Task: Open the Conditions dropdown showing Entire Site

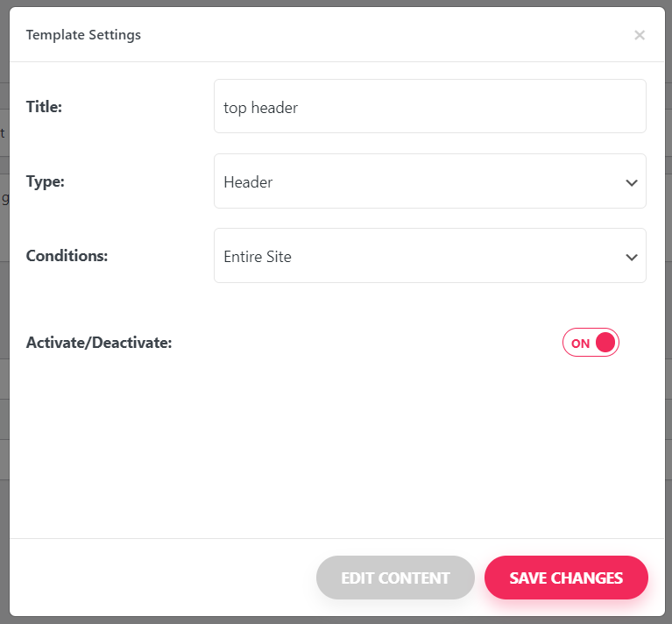Action: 430,255
